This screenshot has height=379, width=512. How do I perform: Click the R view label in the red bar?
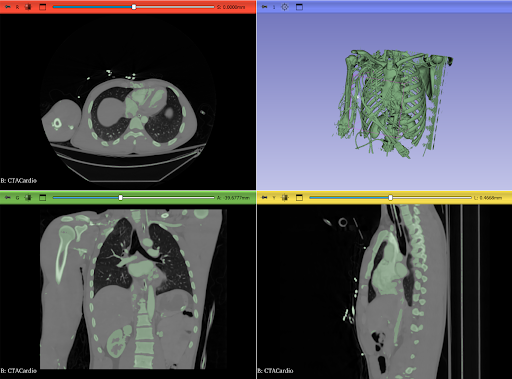(x=17, y=7)
